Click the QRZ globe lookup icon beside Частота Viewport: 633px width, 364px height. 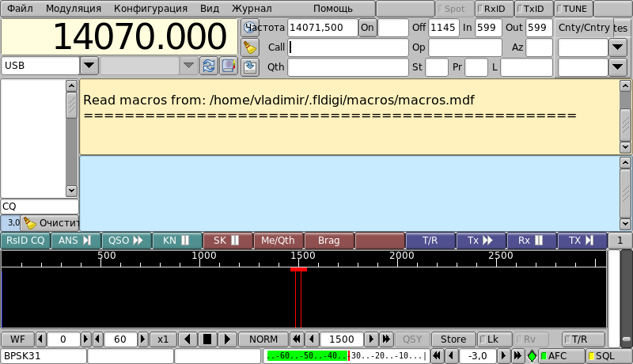click(250, 28)
